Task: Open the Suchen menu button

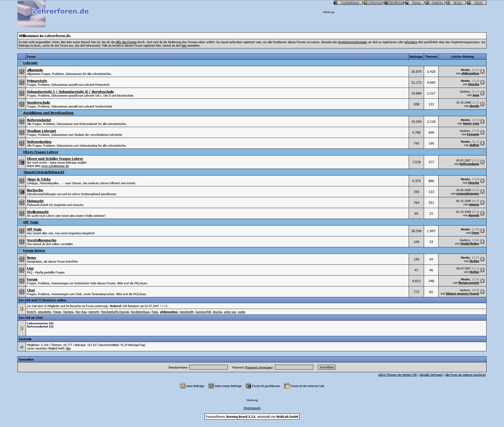Action: coord(435,3)
